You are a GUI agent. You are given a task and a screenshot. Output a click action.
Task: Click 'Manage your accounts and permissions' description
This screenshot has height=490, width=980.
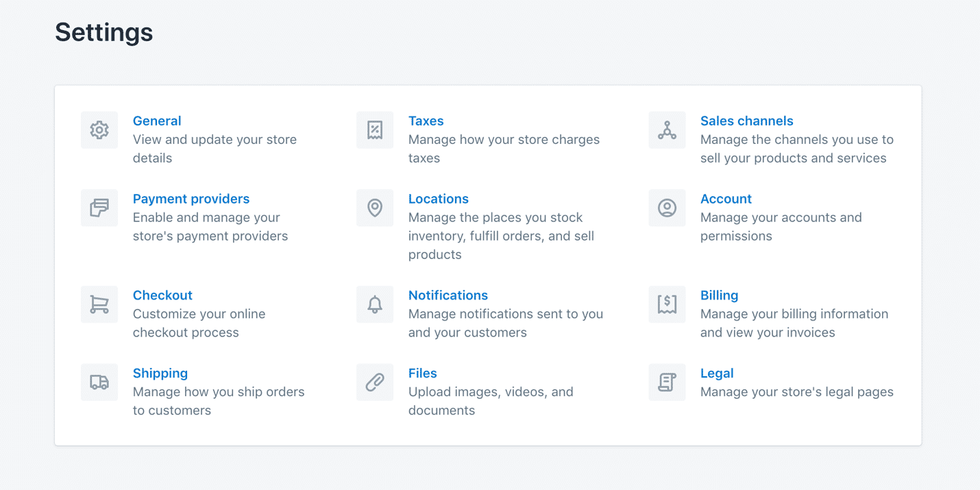click(781, 227)
